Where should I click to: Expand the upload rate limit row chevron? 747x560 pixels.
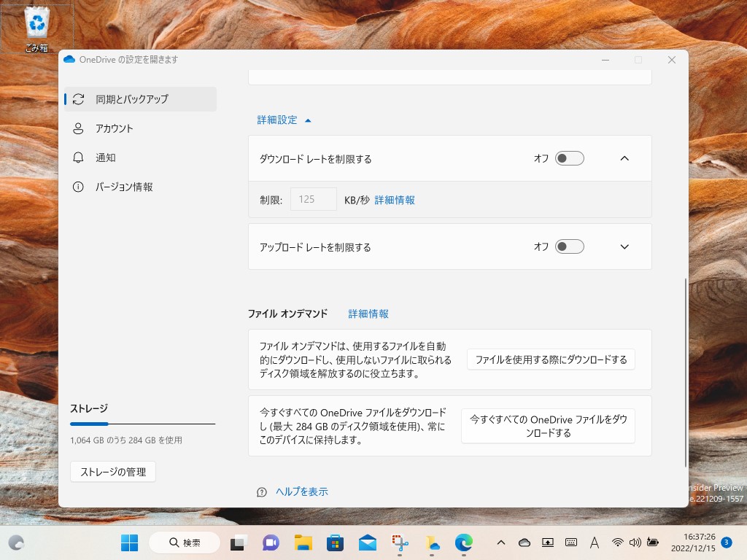tap(624, 246)
